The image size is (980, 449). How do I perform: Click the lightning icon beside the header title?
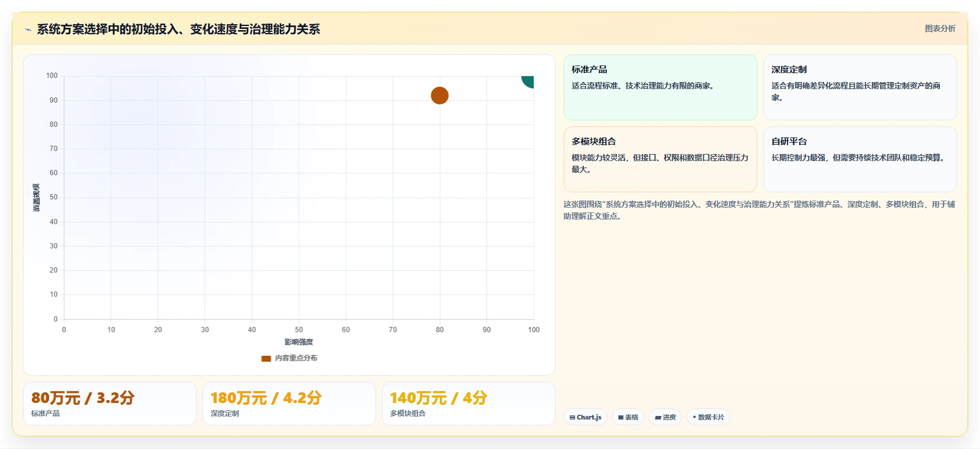(28, 30)
